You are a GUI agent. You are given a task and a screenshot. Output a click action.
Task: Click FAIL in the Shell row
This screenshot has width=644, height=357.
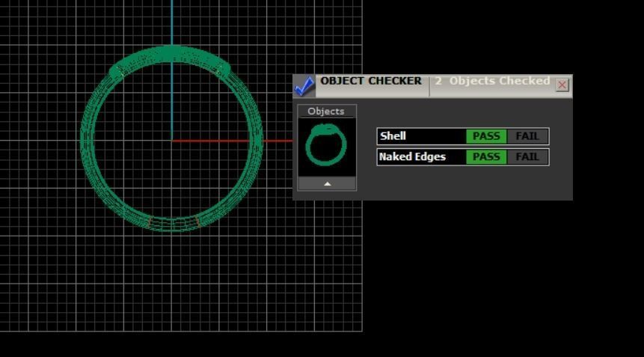(527, 136)
